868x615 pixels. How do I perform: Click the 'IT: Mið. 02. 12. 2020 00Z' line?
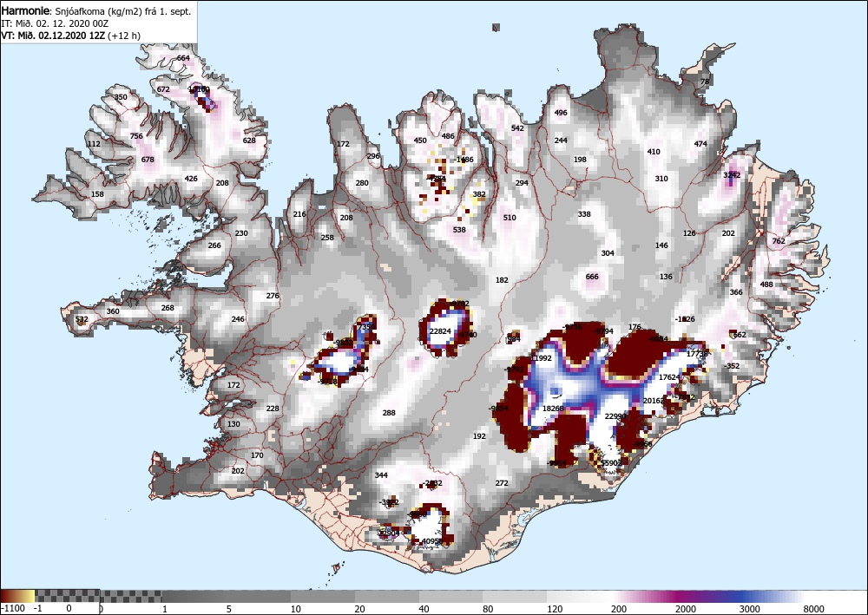(x=55, y=23)
